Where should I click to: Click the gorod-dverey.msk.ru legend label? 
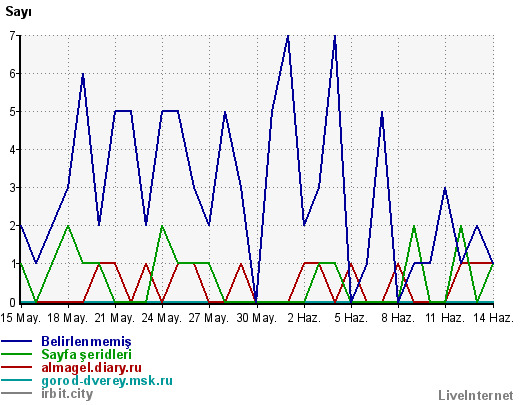[x=107, y=381]
